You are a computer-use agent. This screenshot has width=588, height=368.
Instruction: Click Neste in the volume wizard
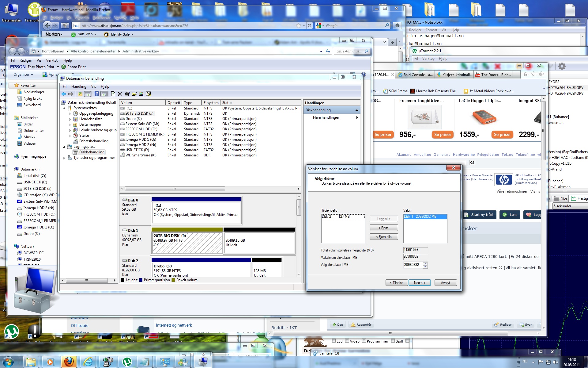point(420,283)
